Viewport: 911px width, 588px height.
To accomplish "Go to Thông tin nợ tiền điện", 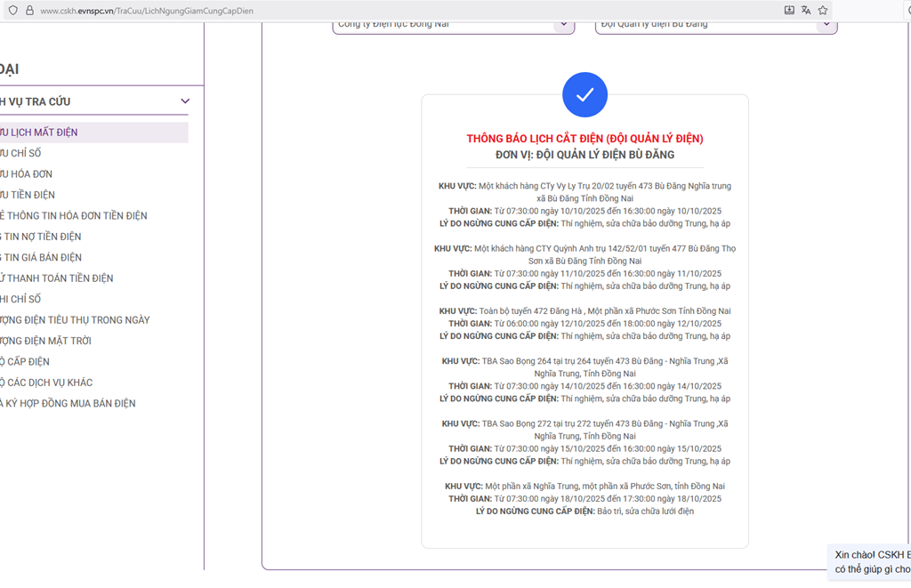I will (42, 237).
